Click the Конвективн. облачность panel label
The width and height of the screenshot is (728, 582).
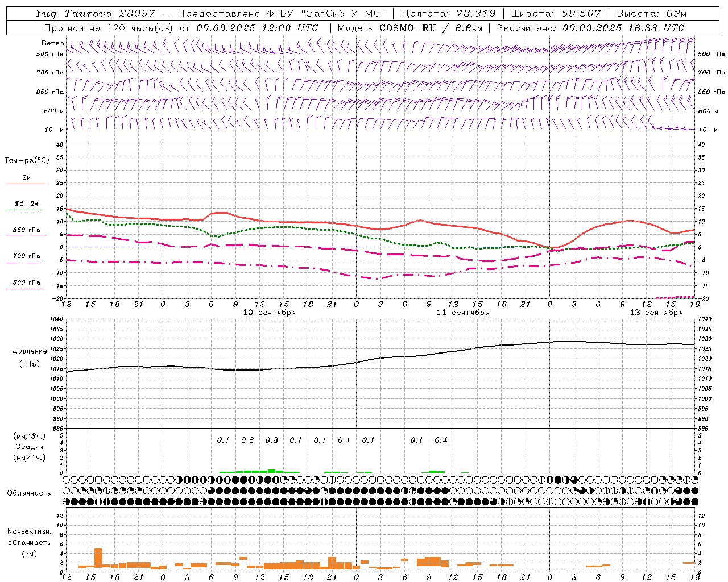pyautogui.click(x=29, y=537)
